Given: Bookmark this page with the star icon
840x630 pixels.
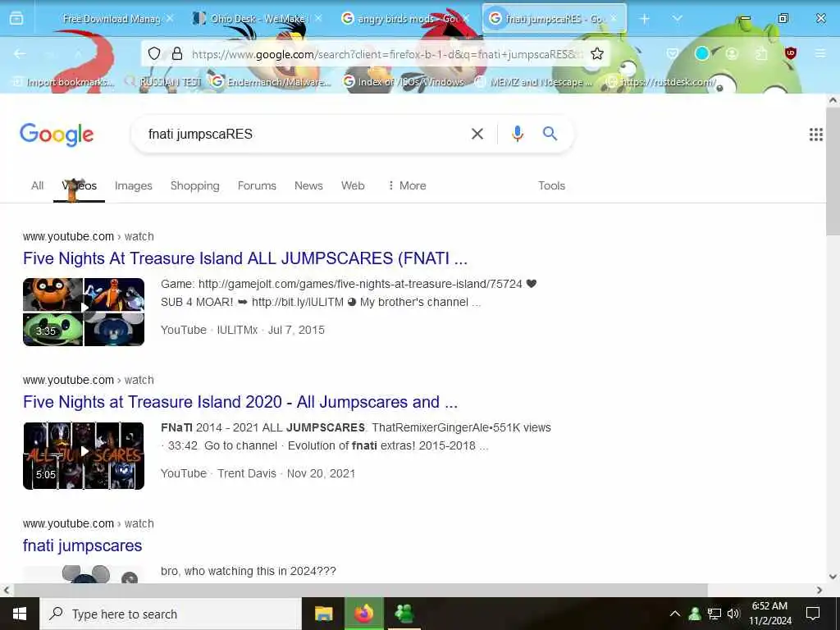Looking at the screenshot, I should pyautogui.click(x=597, y=53).
